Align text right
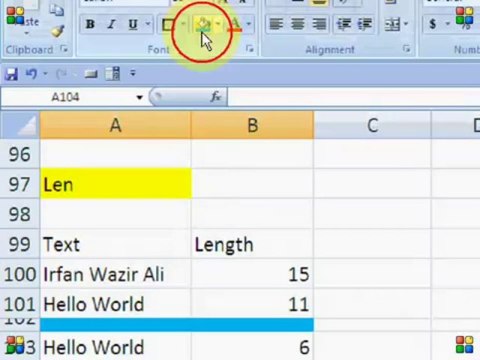480x360 pixels. [x=319, y=24]
